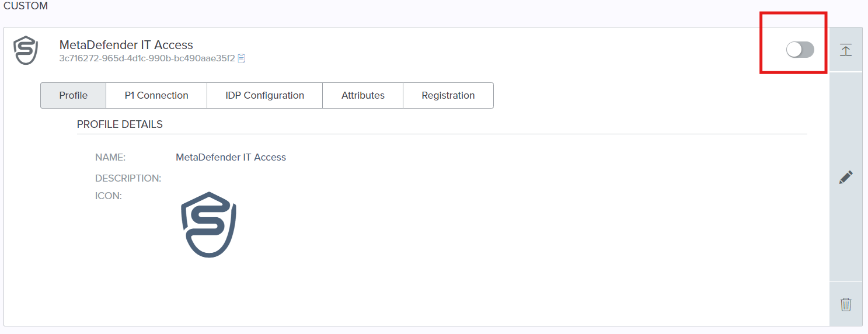Click the PROFILE DETAILS heading
Viewport: 868px width, 334px height.
click(120, 124)
